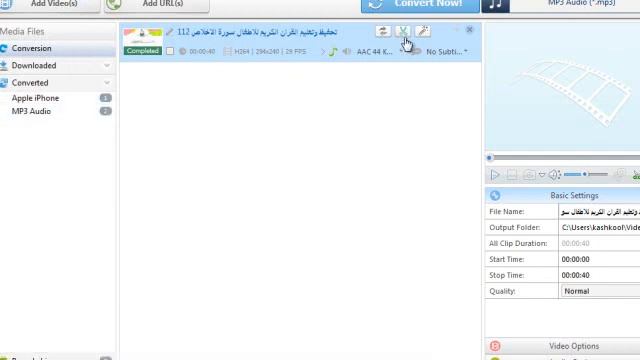Click the Start Time value 00:00:00

pyautogui.click(x=576, y=259)
